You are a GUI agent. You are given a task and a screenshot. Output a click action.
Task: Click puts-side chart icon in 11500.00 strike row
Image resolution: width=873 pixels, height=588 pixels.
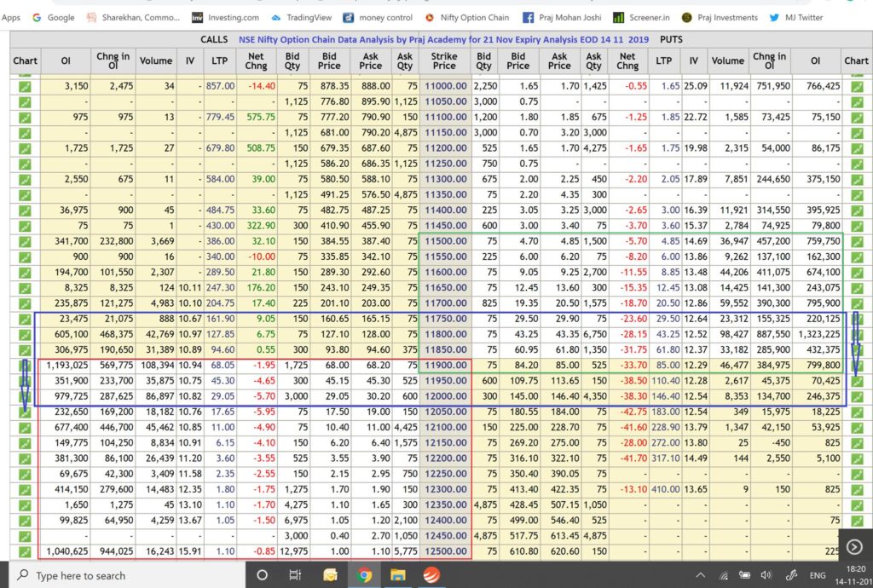tap(856, 241)
